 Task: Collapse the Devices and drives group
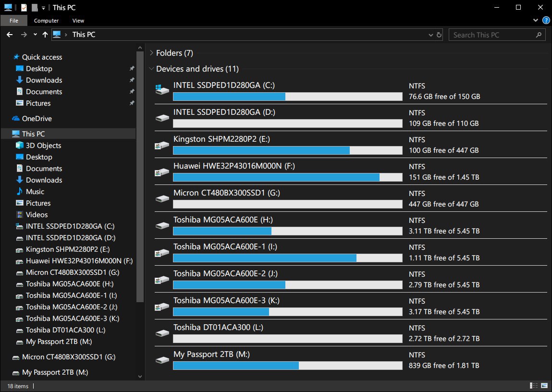[151, 69]
